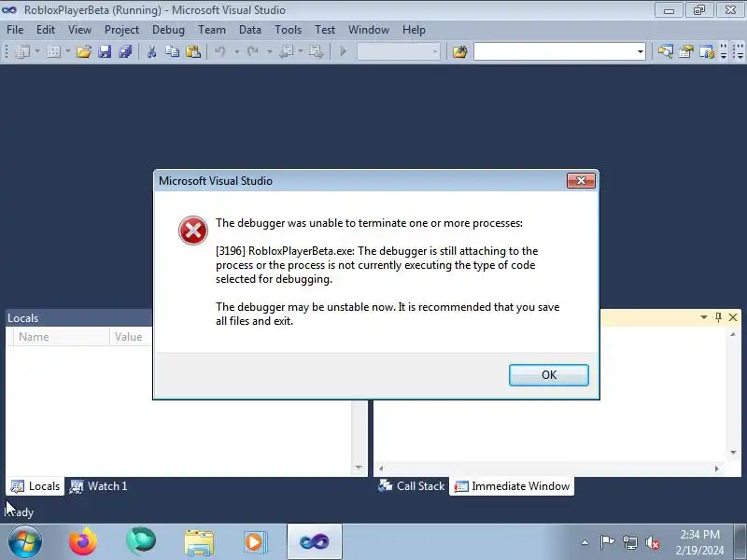
Task: Switch to the Watch 1 tab
Action: point(99,486)
